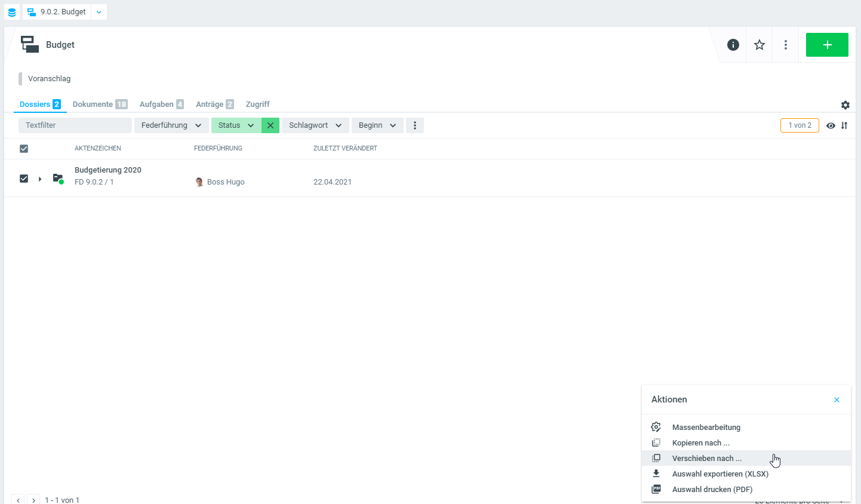
Task: Click the green plus add button
Action: pyautogui.click(x=827, y=45)
